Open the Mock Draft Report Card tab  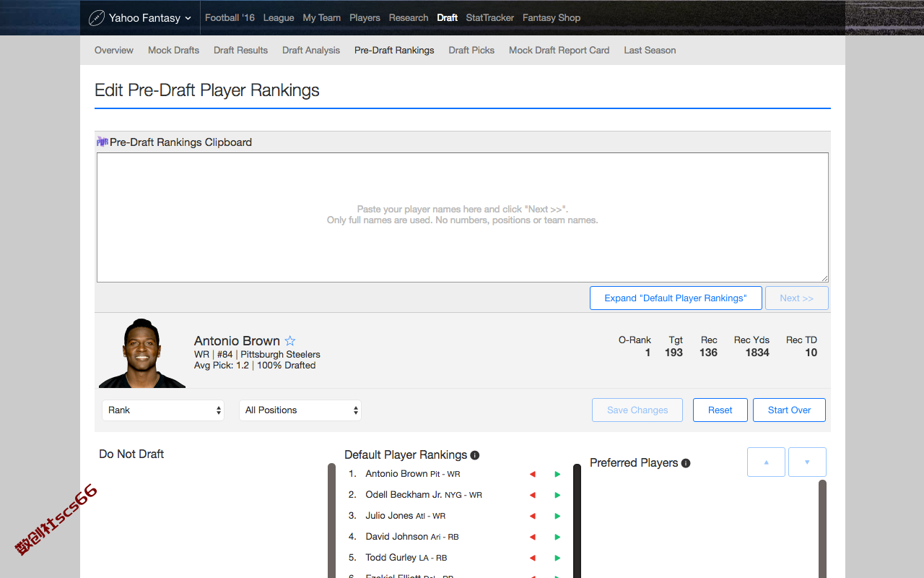tap(559, 50)
